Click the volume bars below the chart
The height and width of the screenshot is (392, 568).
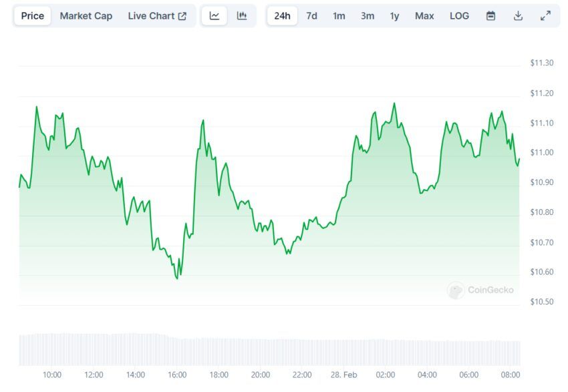(x=267, y=350)
